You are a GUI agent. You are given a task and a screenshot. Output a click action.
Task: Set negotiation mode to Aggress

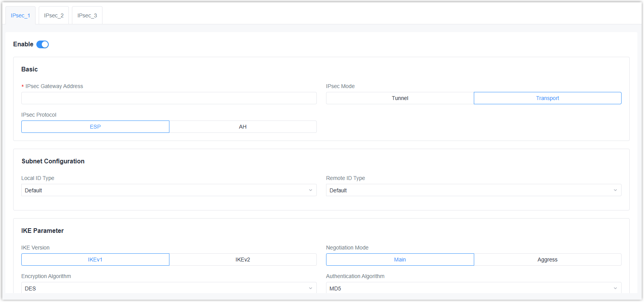click(x=547, y=260)
